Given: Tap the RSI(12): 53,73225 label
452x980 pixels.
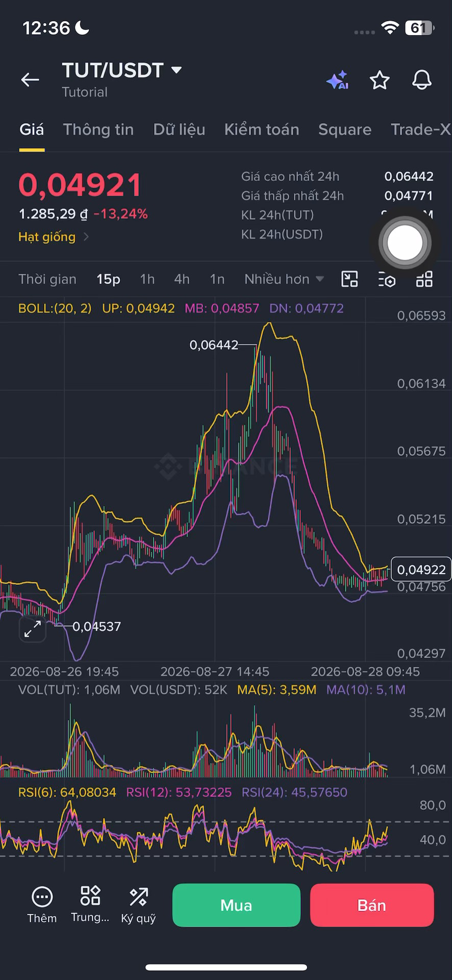Looking at the screenshot, I should pyautogui.click(x=179, y=792).
